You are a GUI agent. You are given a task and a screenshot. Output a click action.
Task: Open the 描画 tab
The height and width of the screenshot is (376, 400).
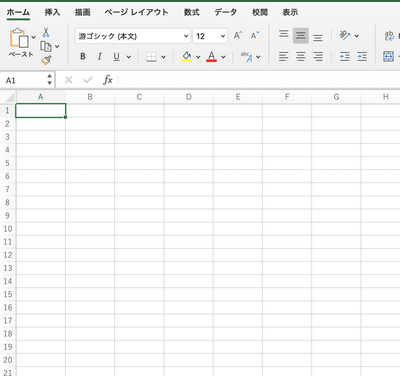coord(82,13)
